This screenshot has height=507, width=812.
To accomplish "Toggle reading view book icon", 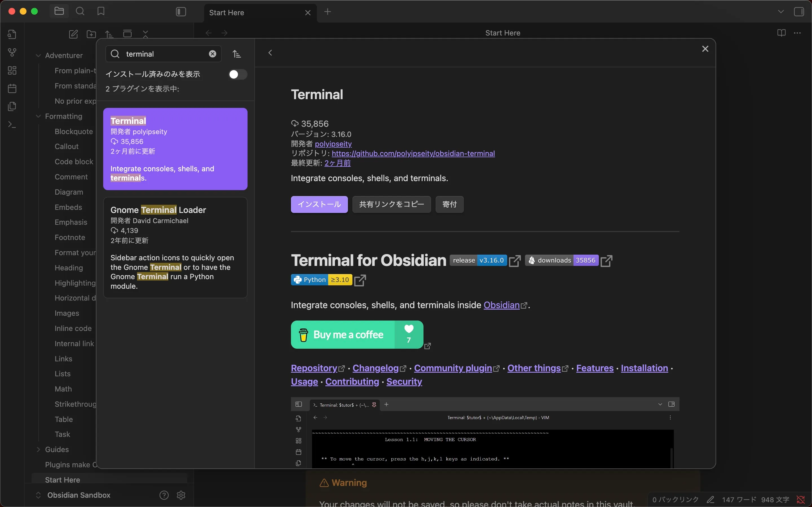I will pyautogui.click(x=781, y=33).
